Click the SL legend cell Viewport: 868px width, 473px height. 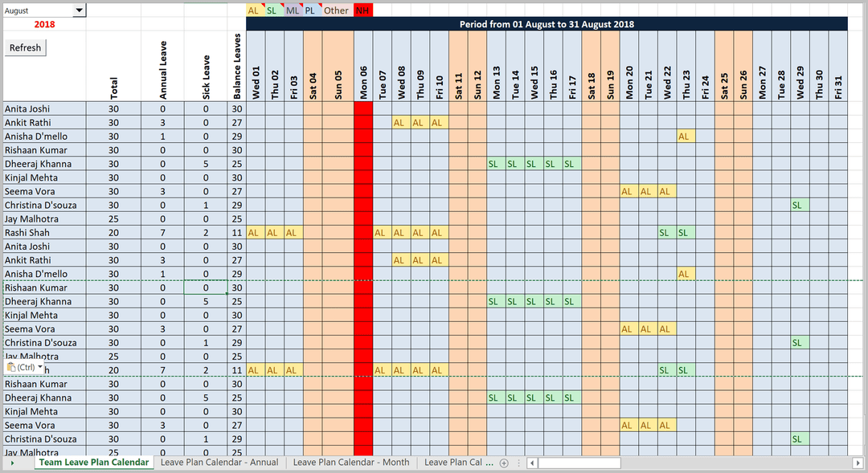tap(273, 10)
